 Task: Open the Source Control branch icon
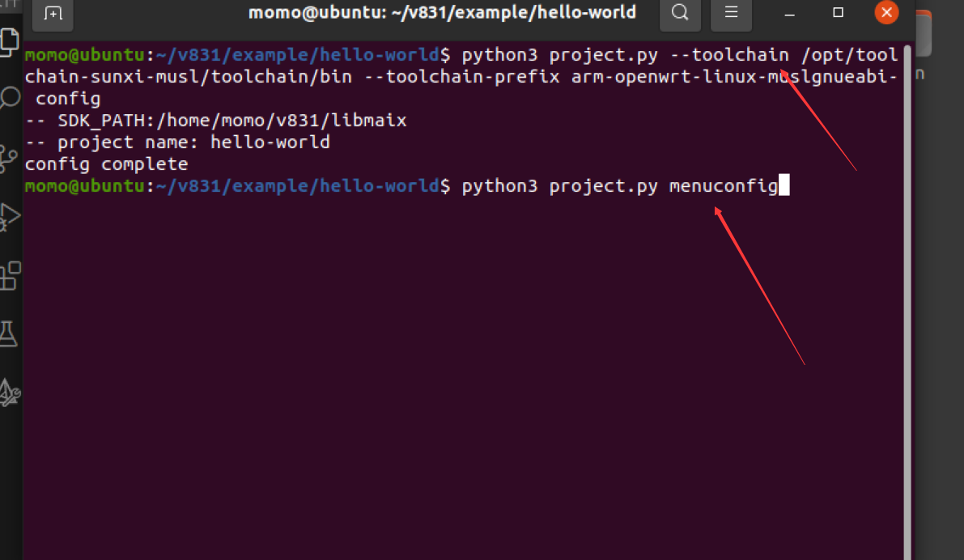[9, 157]
